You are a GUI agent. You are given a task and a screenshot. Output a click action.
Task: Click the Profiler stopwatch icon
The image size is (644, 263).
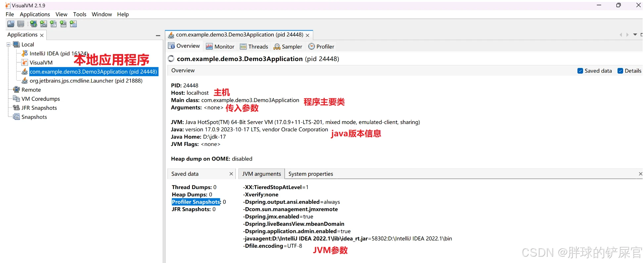click(x=312, y=46)
